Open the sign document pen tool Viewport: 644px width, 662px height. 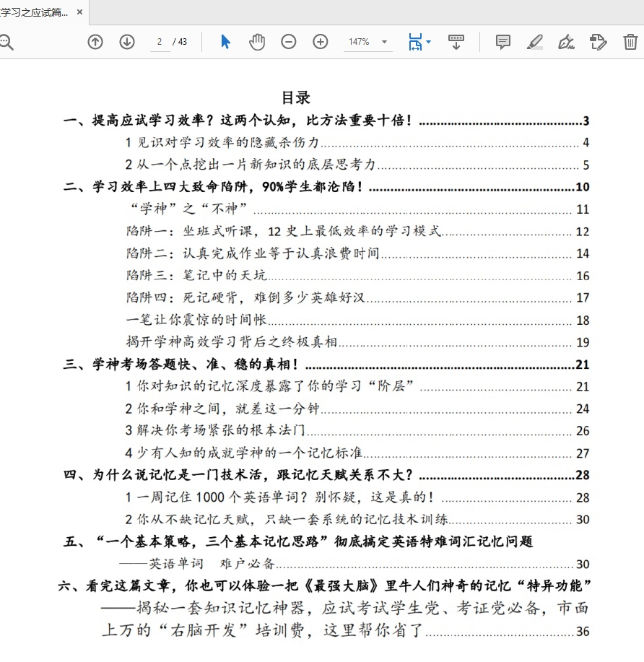567,42
